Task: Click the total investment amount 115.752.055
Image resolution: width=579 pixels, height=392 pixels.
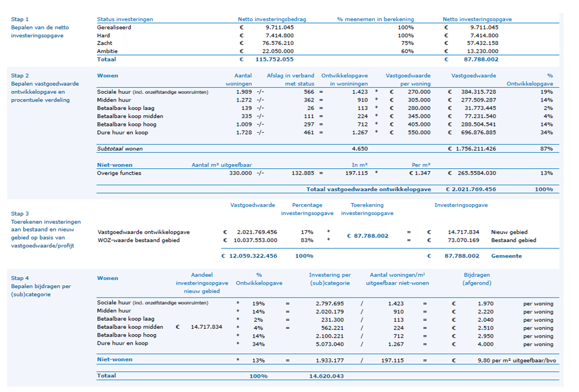Action: pyautogui.click(x=274, y=59)
